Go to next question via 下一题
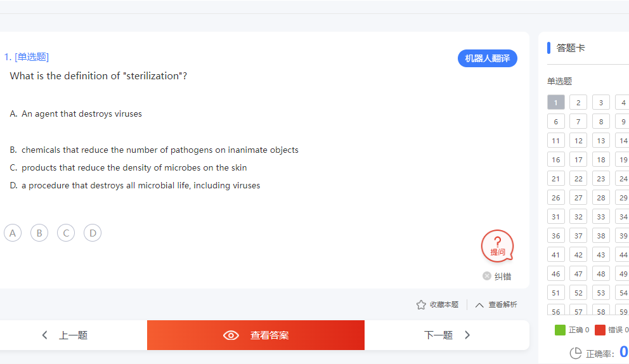The image size is (629, 364). click(447, 335)
